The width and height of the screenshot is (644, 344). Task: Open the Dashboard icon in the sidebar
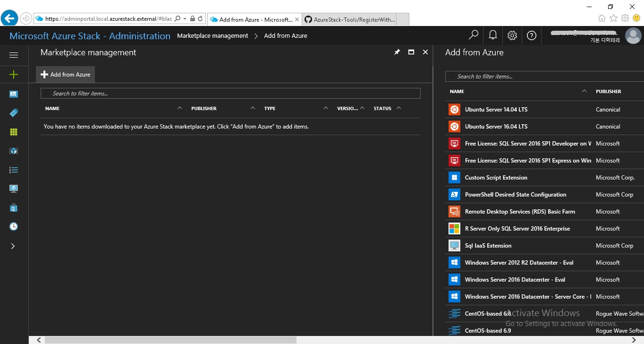tap(14, 94)
